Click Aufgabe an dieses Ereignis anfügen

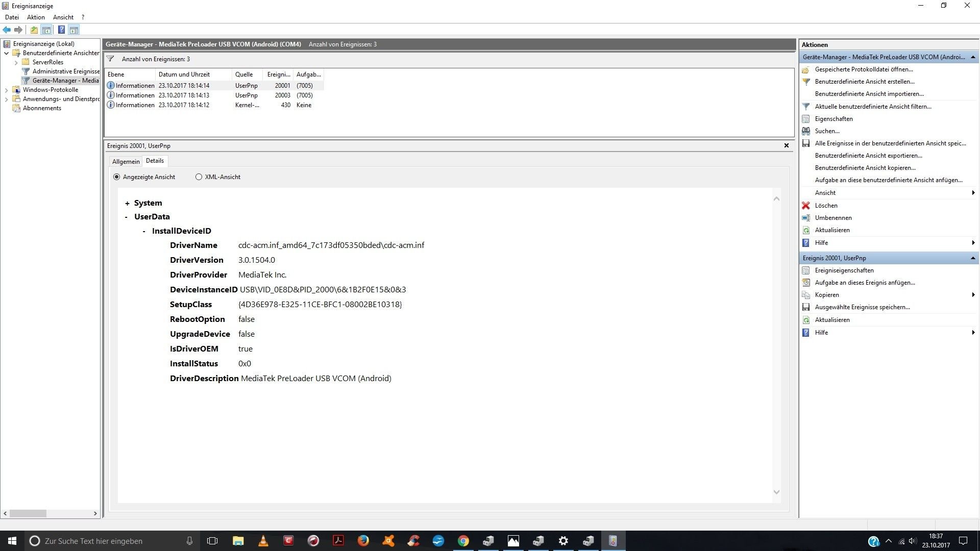coord(865,282)
